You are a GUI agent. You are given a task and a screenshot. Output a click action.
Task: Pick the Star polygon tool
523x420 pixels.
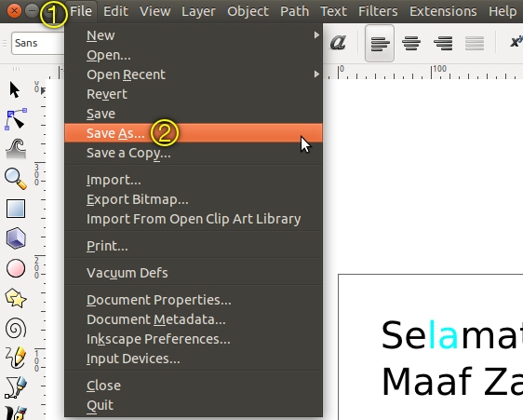pos(16,298)
